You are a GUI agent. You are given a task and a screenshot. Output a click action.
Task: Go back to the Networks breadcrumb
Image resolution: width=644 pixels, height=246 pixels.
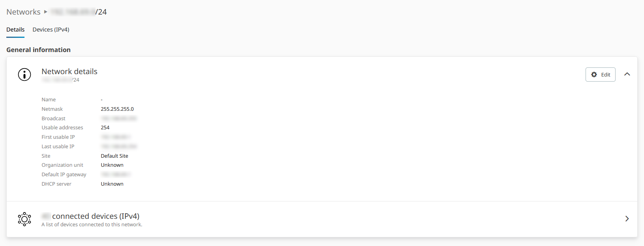[23, 12]
